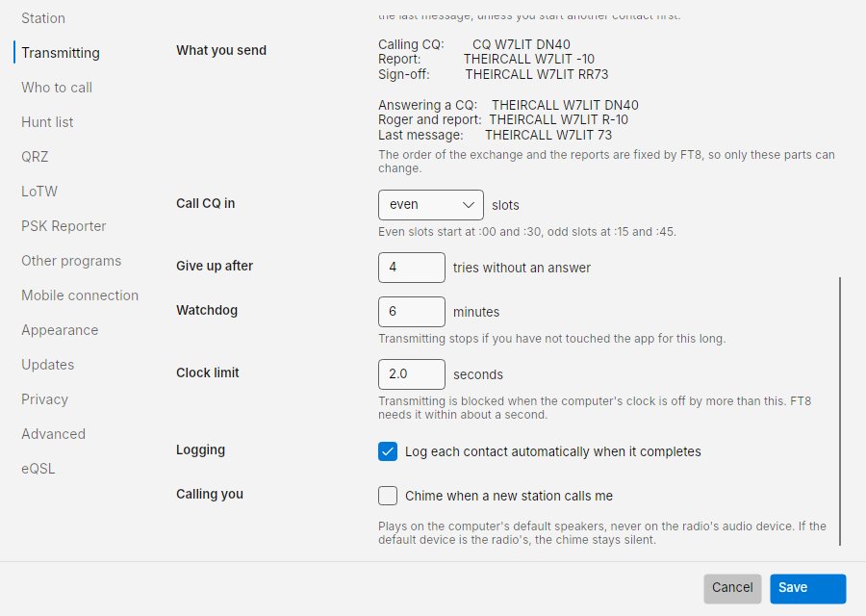Click the 'Give up after' label

pyautogui.click(x=215, y=266)
